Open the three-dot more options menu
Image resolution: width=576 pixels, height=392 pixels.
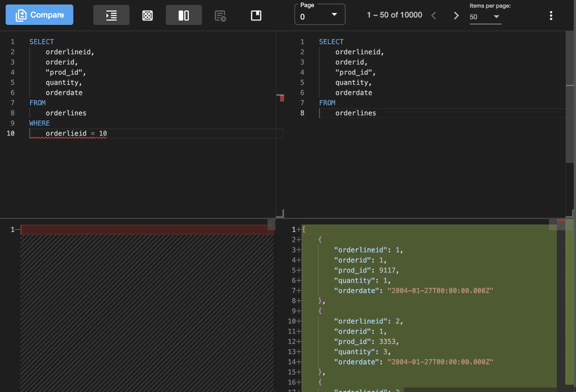[x=550, y=15]
